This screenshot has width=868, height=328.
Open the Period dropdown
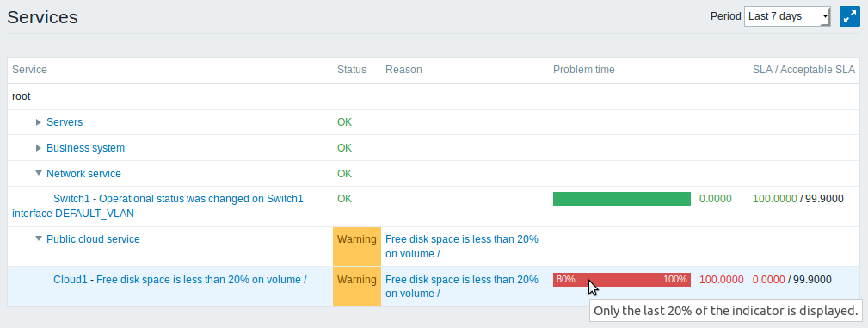pyautogui.click(x=787, y=16)
